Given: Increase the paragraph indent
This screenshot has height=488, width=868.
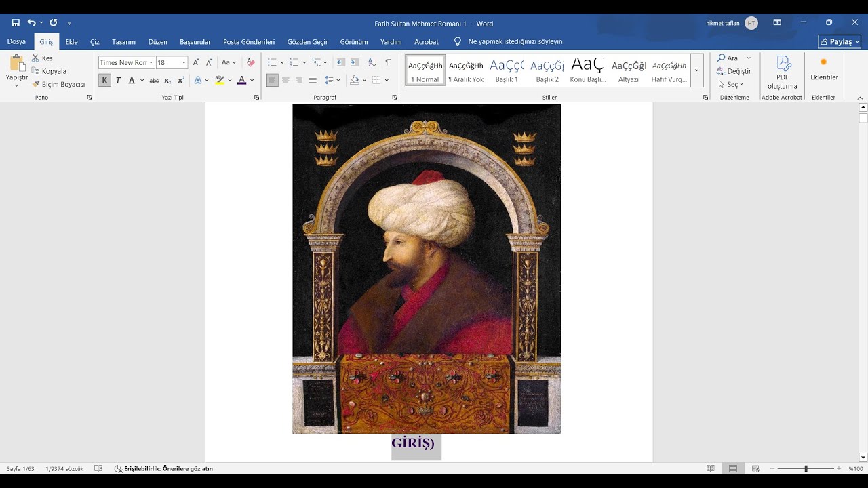Looking at the screenshot, I should coord(354,62).
